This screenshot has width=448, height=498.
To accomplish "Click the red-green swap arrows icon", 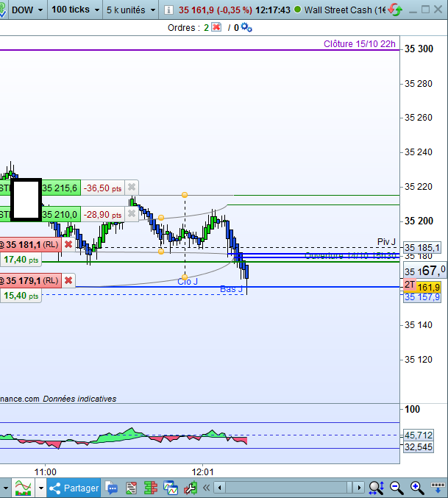I will [x=395, y=10].
